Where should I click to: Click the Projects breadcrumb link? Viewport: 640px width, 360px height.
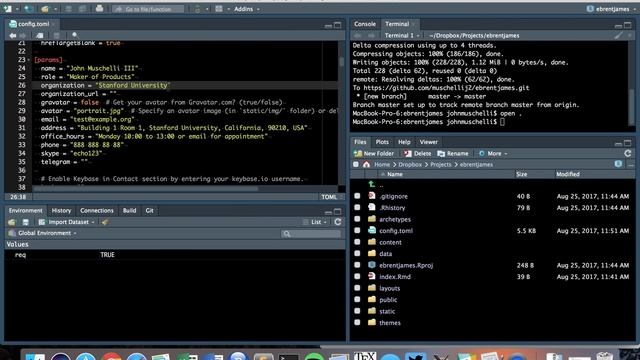coord(441,164)
